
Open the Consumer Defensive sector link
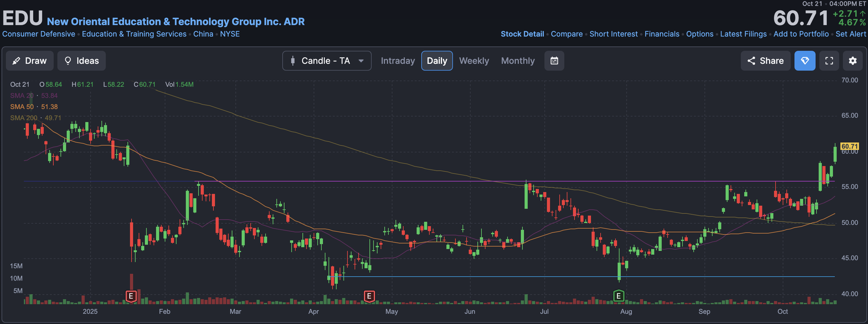tap(39, 34)
